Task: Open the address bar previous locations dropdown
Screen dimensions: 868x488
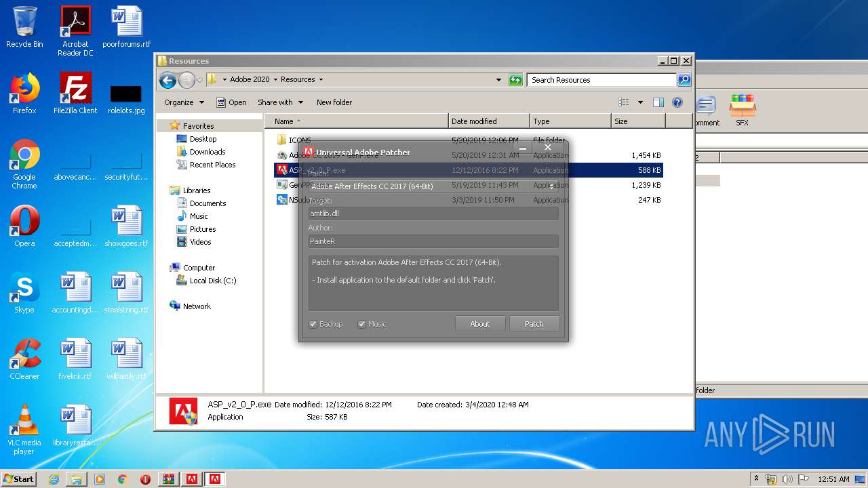Action: tap(498, 79)
